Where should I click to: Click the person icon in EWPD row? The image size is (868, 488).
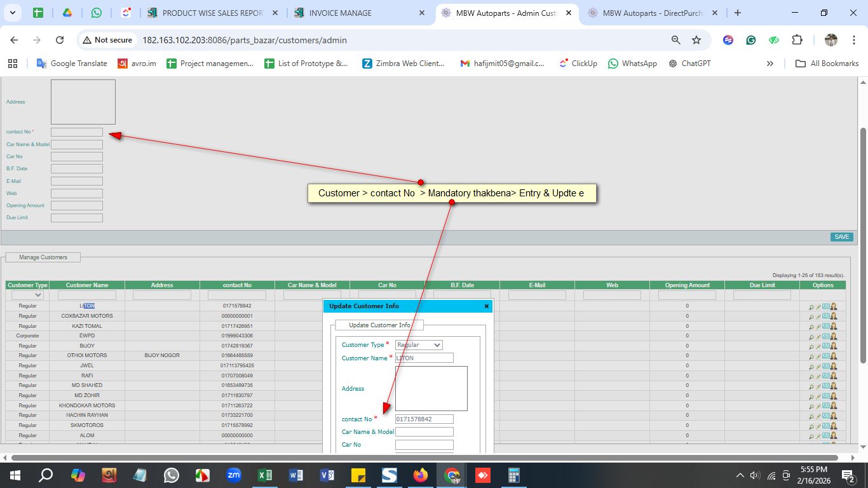pyautogui.click(x=833, y=336)
